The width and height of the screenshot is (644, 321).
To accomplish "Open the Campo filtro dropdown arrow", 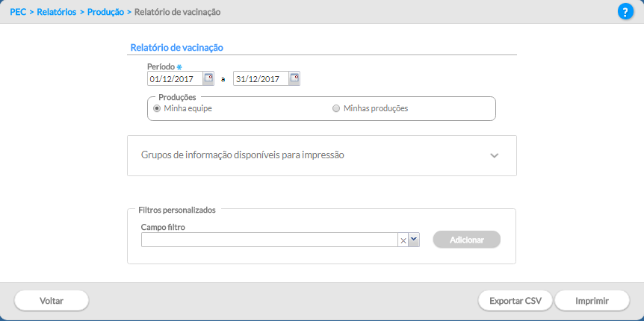I will pyautogui.click(x=414, y=240).
